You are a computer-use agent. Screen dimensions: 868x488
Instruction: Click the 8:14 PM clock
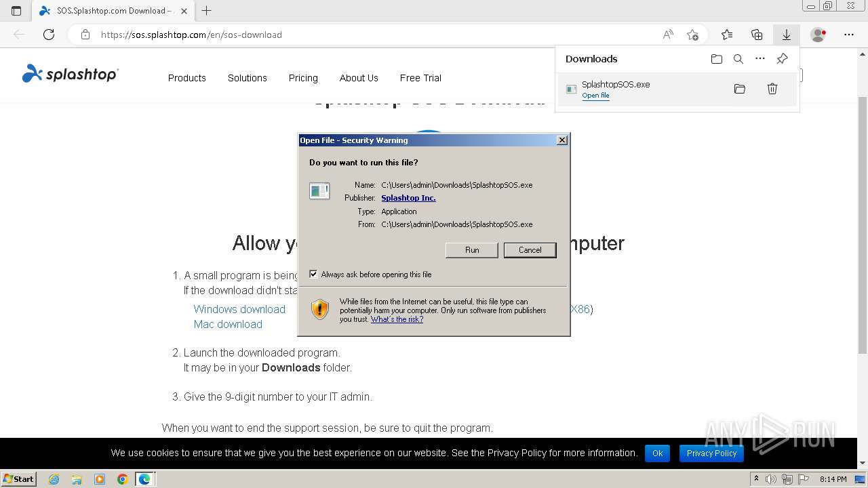click(x=833, y=479)
